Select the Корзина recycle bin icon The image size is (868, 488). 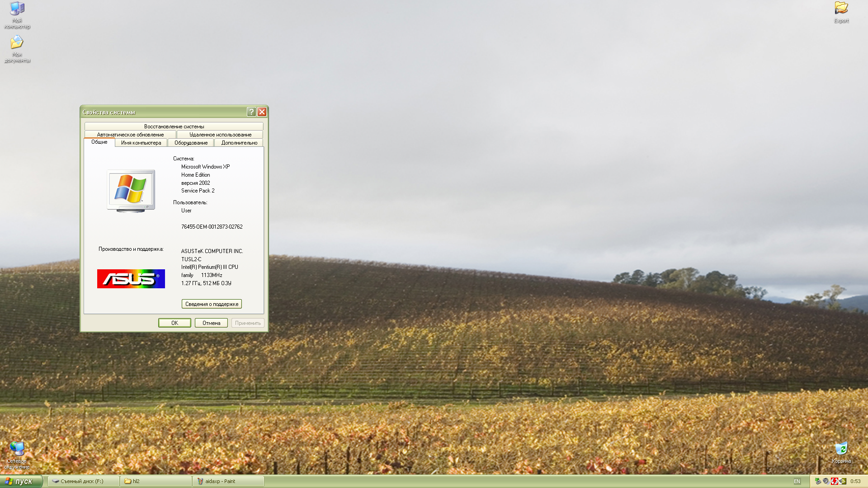pyautogui.click(x=841, y=453)
